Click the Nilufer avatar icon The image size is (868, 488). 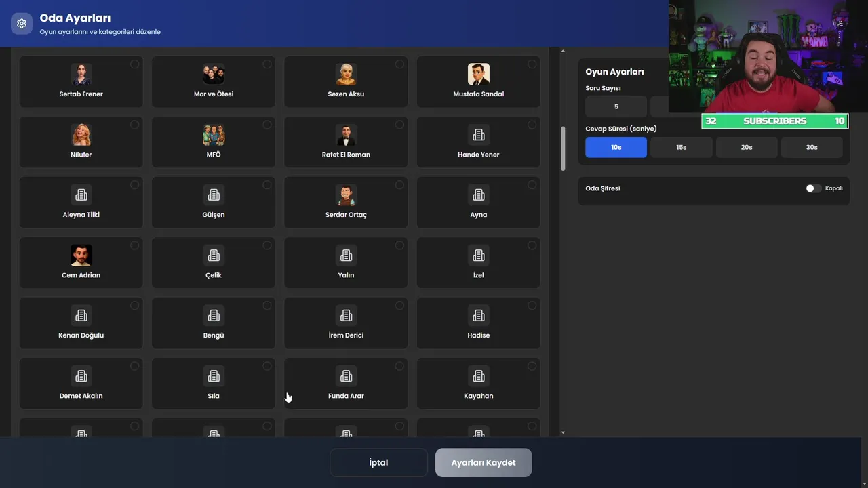[x=81, y=134]
